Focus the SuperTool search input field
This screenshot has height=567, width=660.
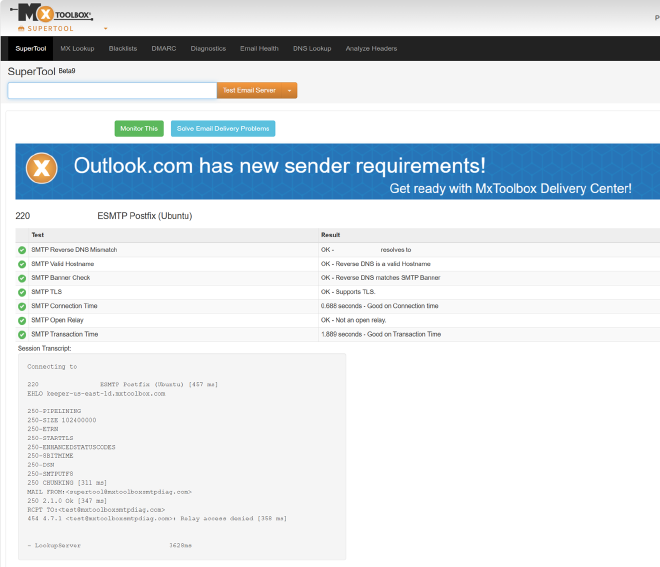coord(112,91)
